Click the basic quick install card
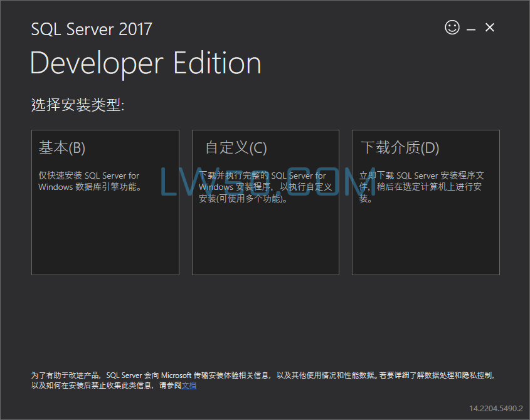The image size is (530, 420). coord(105,202)
